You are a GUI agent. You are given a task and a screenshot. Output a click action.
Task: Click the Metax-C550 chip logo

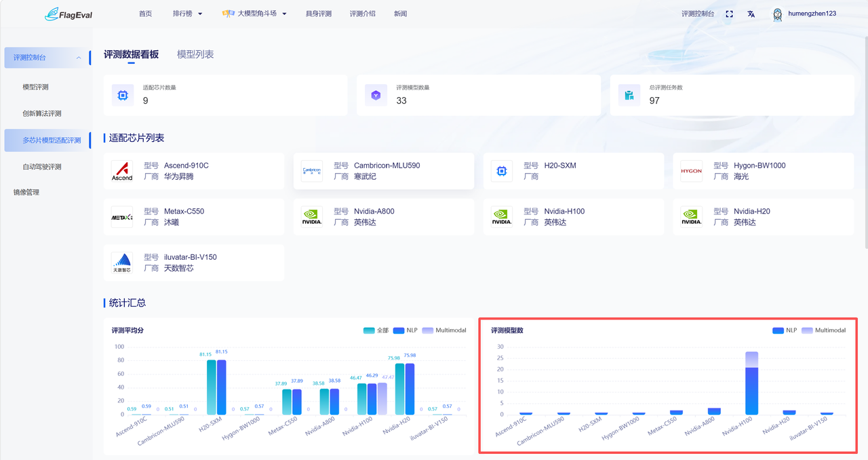[x=122, y=217]
